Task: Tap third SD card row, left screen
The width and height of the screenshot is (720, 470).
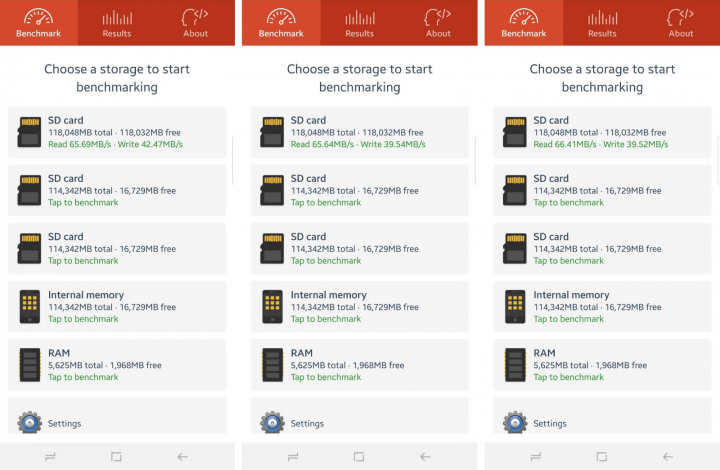Action: pyautogui.click(x=117, y=248)
